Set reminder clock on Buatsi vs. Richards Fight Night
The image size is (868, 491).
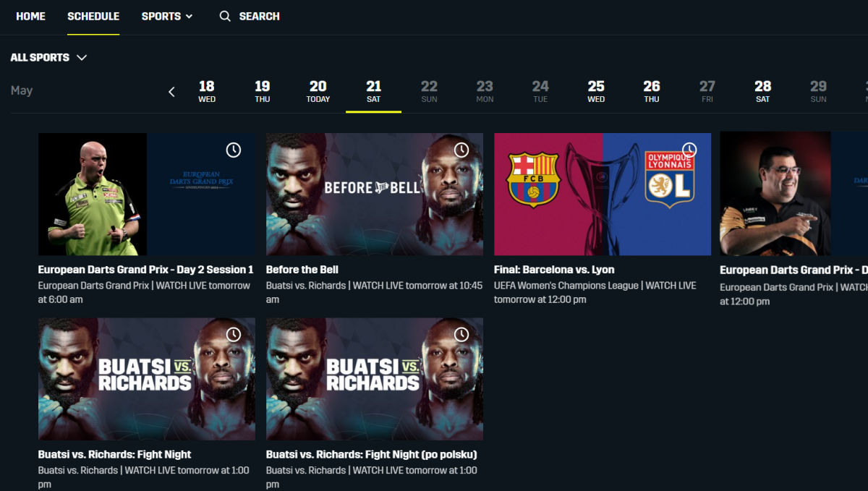click(233, 334)
